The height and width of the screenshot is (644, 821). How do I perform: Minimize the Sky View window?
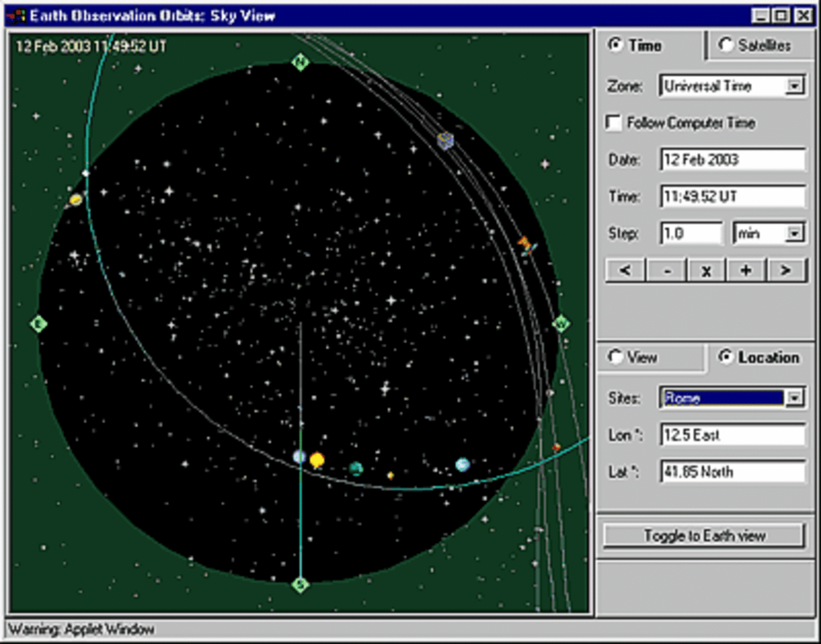click(x=761, y=16)
